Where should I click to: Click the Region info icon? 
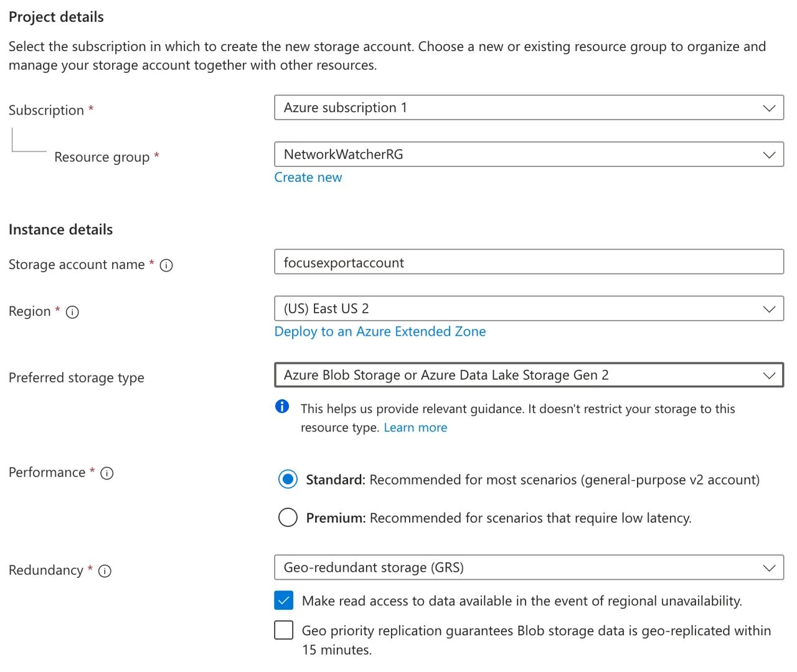click(x=72, y=312)
